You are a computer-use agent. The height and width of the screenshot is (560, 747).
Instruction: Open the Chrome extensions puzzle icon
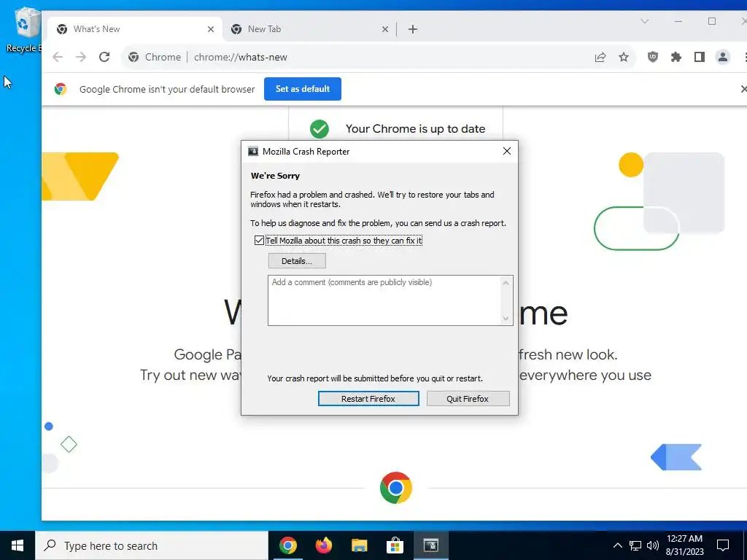pyautogui.click(x=676, y=57)
